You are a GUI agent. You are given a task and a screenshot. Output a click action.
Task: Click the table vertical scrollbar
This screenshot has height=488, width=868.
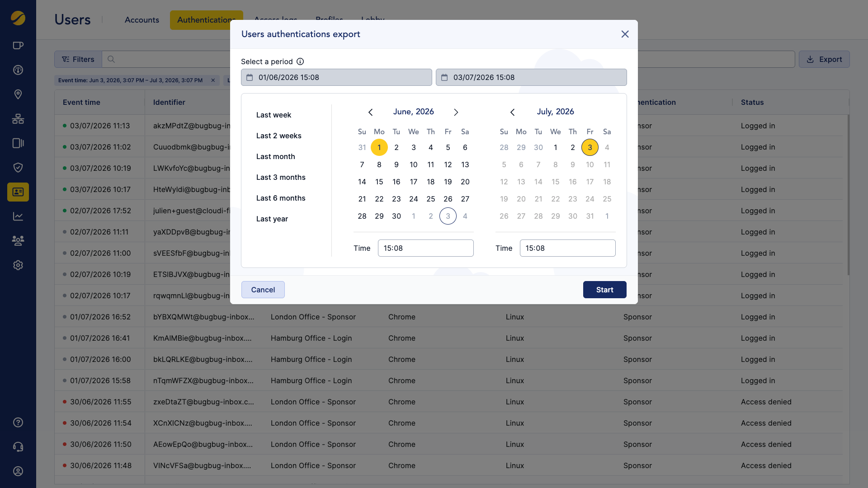tap(848, 194)
